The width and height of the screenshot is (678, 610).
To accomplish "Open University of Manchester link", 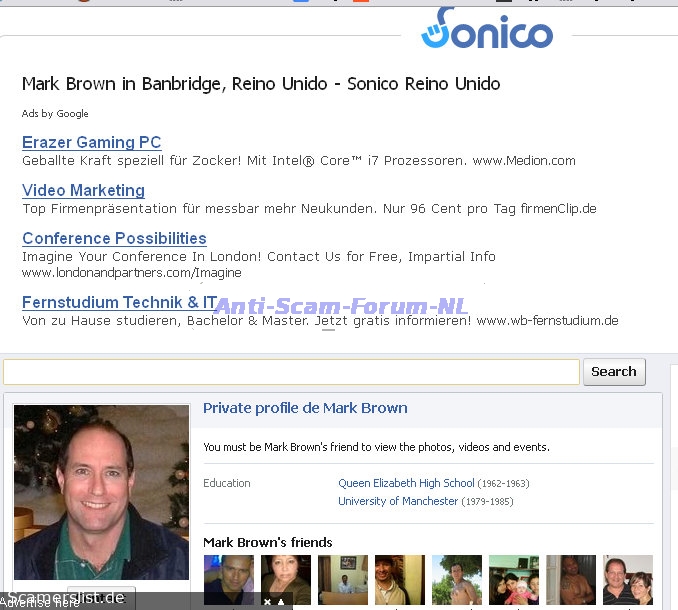I will (398, 501).
